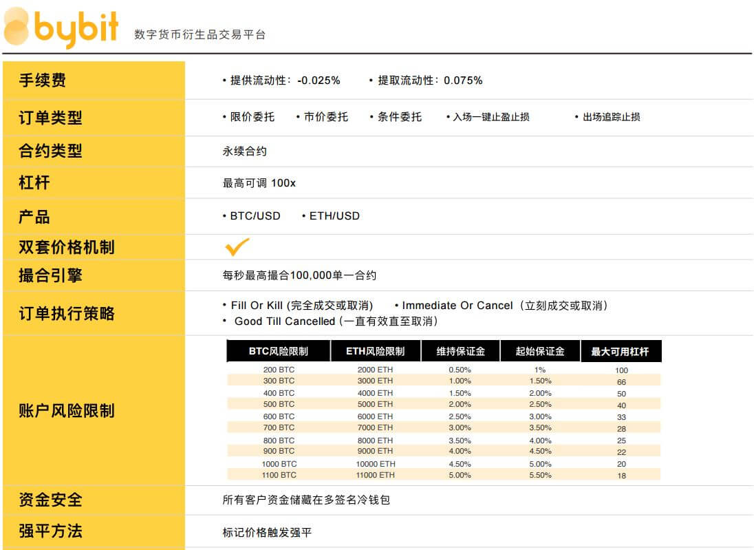756x550 pixels.
Task: Click the 最大可用杠杆 column header
Action: click(620, 351)
